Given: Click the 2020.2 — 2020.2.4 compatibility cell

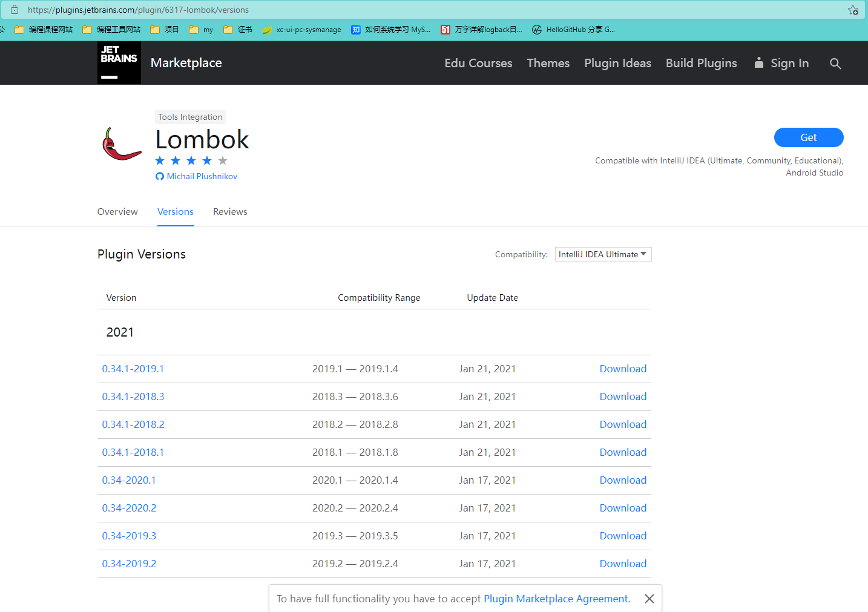Looking at the screenshot, I should (355, 508).
